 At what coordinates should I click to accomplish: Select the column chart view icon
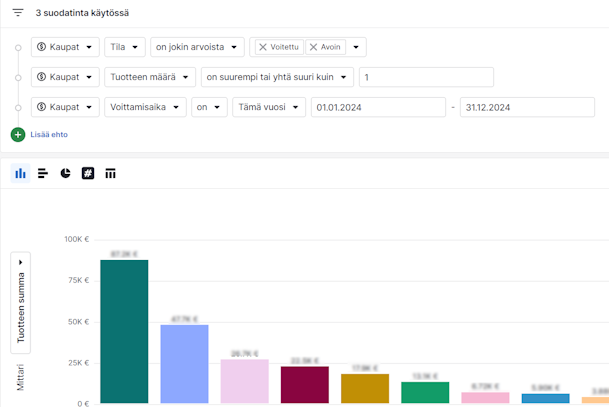pos(20,173)
